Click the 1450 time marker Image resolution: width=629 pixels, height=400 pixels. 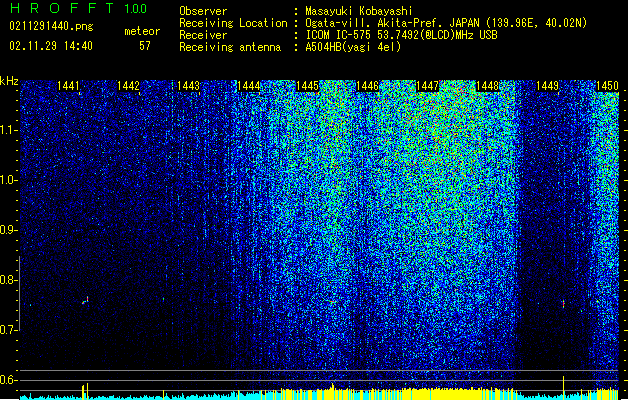[607, 86]
